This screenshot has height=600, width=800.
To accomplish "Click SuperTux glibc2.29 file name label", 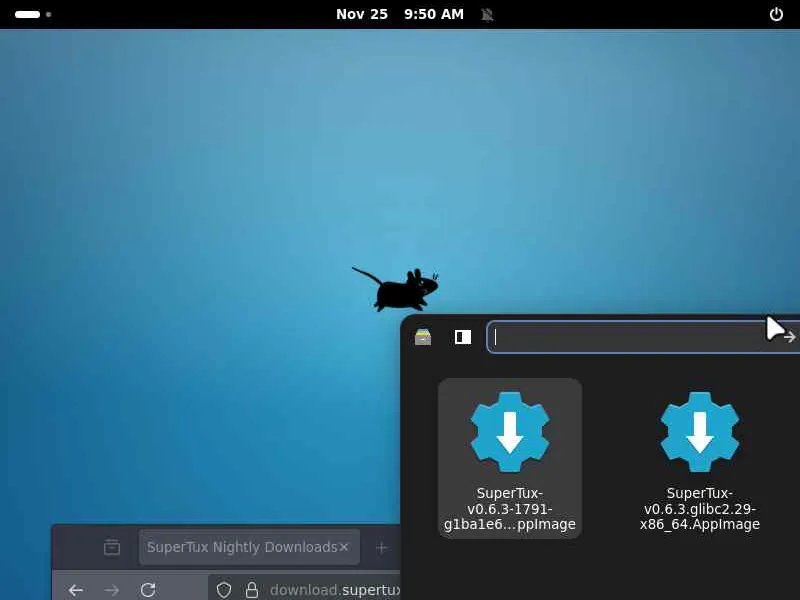I will click(x=699, y=509).
